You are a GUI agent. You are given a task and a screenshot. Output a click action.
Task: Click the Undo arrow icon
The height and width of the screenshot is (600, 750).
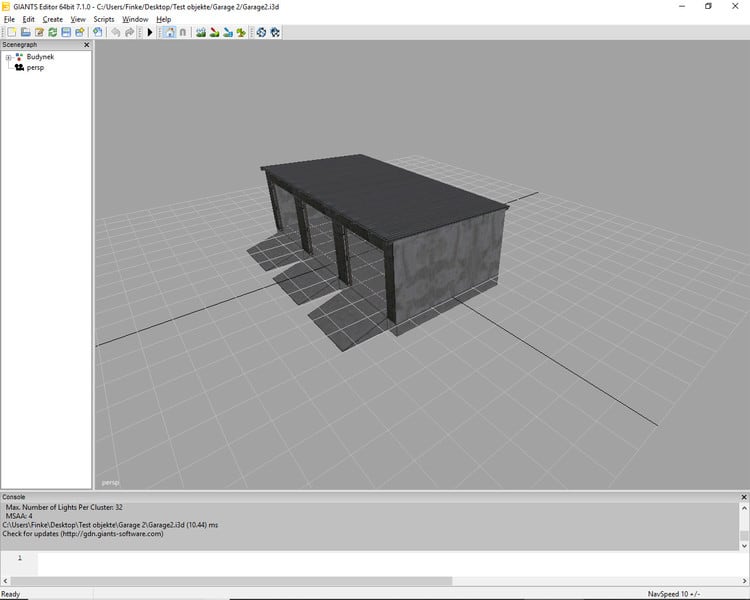pos(116,32)
